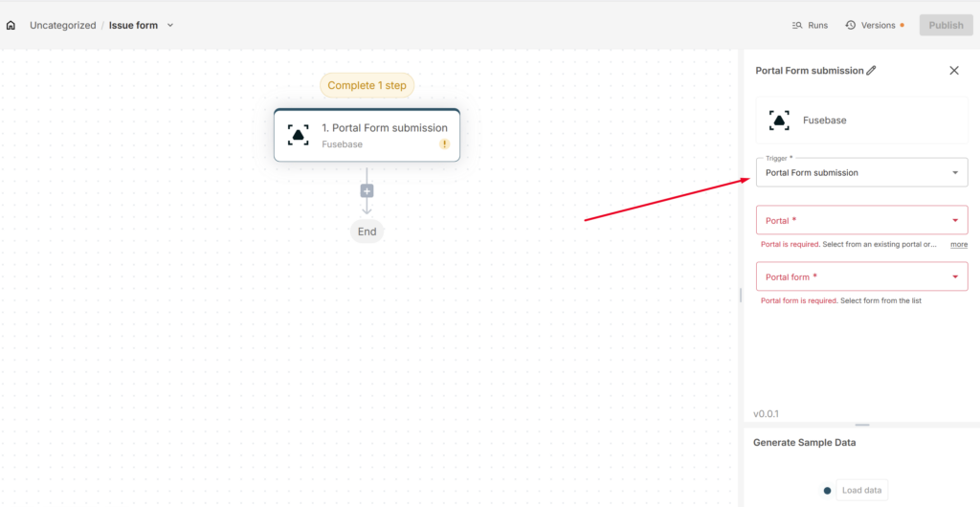This screenshot has width=980, height=507.
Task: Click the Fusebase logo in step node
Action: (299, 135)
